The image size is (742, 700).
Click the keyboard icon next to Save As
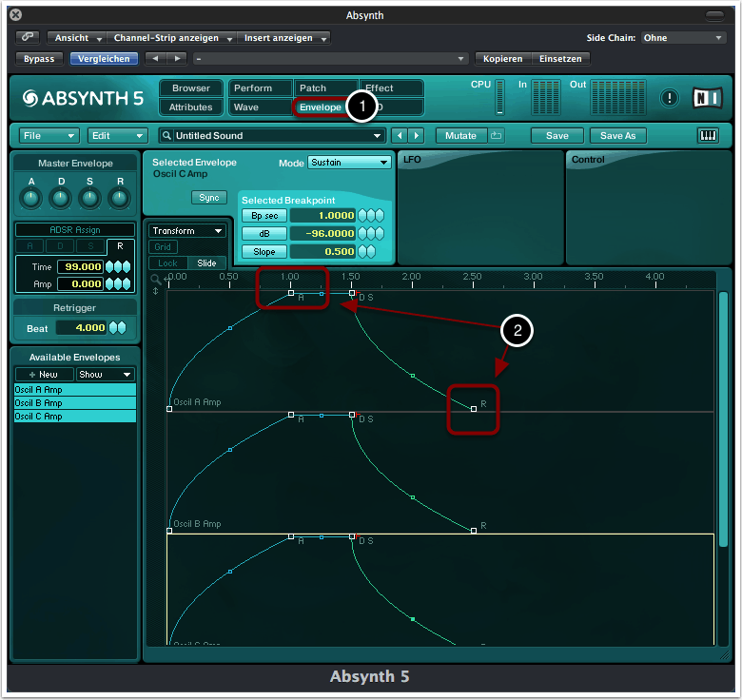tap(708, 135)
